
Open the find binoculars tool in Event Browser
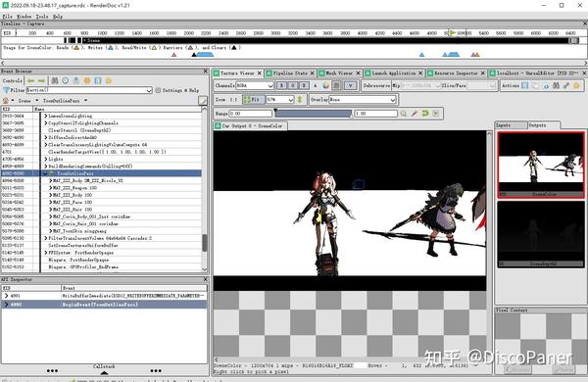[x=55, y=80]
